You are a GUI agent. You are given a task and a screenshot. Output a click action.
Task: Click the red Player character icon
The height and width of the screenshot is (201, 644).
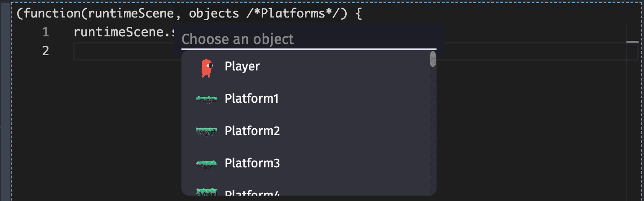[206, 67]
